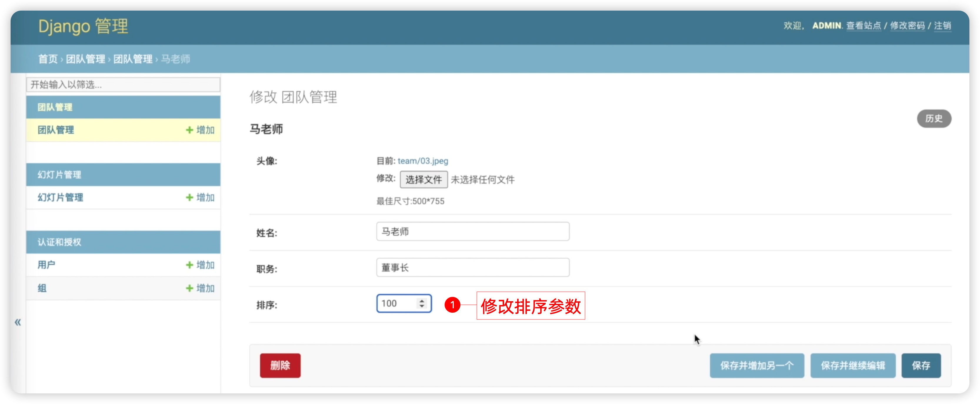Click the plus icon beside 团队管理 增加

(189, 130)
